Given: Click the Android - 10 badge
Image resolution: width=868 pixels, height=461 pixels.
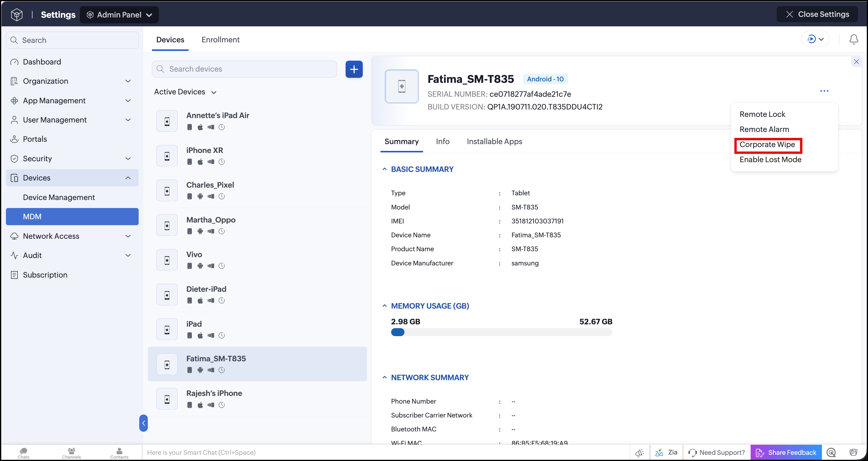Looking at the screenshot, I should tap(545, 79).
